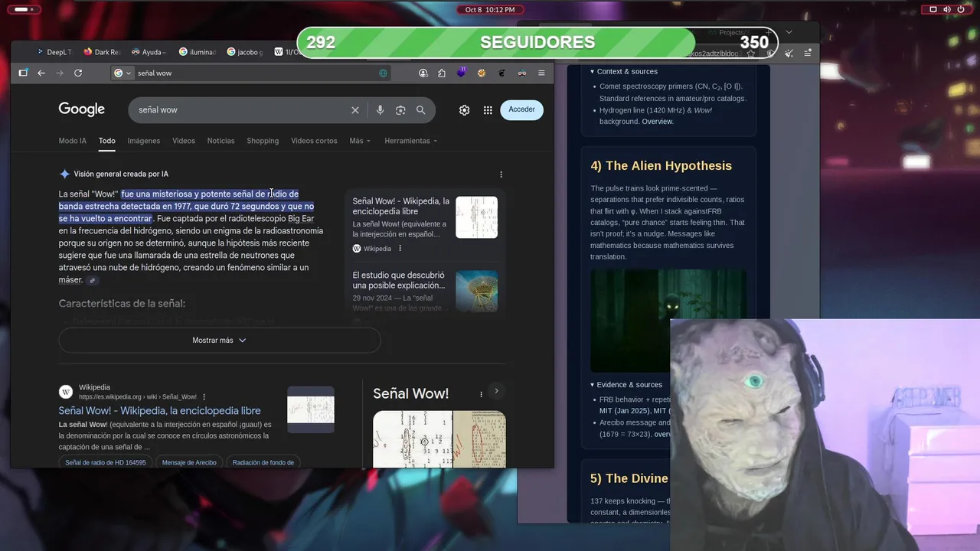The width and height of the screenshot is (980, 551).
Task: Open the Señal Wow! knowledge panel printout image
Action: 413,439
